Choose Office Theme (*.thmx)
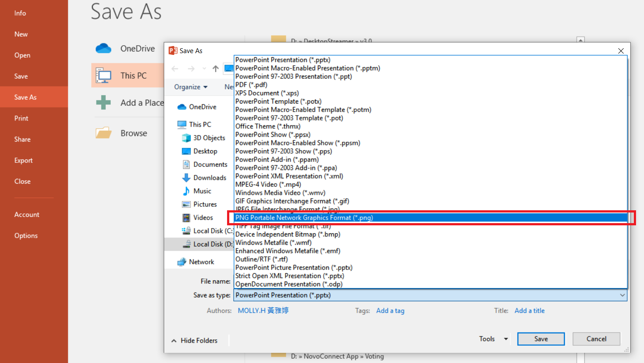Image resolution: width=644 pixels, height=363 pixels. click(x=430, y=126)
